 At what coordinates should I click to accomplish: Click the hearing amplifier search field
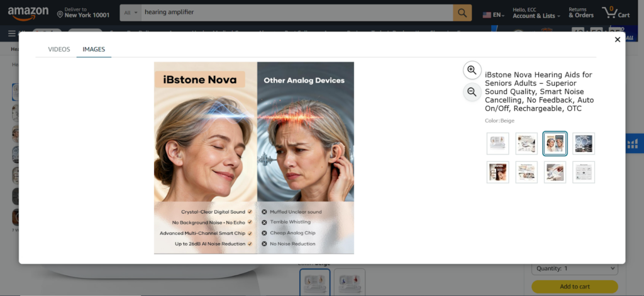(296, 13)
